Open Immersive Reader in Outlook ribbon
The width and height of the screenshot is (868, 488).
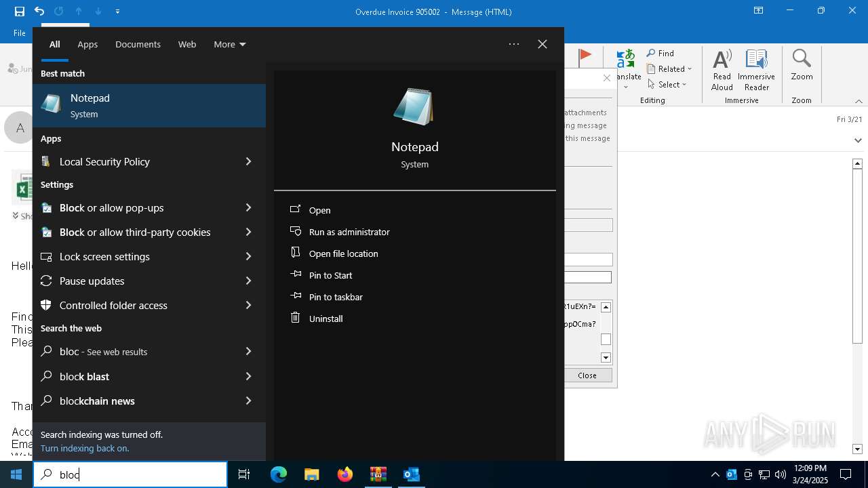(756, 70)
